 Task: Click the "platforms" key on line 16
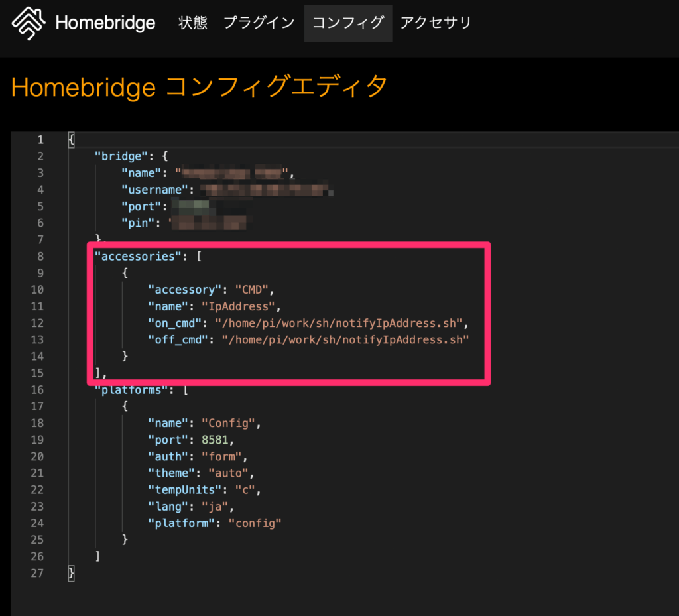tap(131, 390)
